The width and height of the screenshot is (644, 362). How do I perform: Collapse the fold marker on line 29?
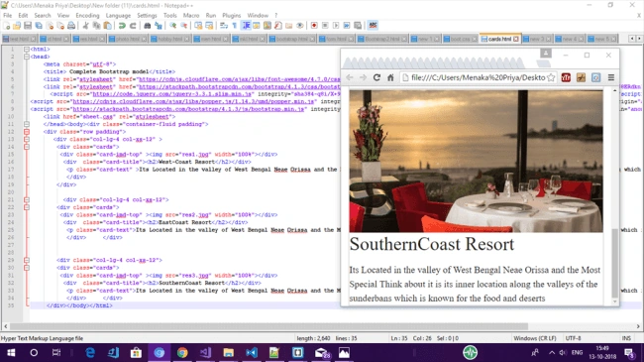coord(27,260)
